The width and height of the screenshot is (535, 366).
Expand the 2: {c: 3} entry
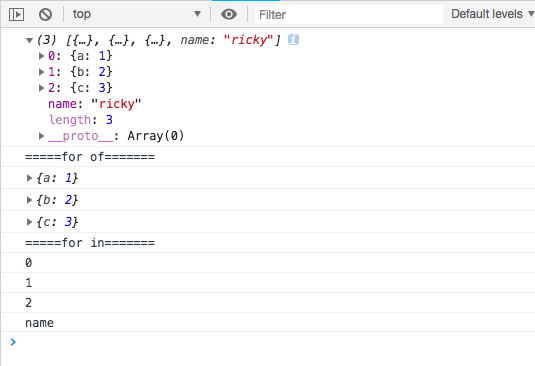click(41, 88)
